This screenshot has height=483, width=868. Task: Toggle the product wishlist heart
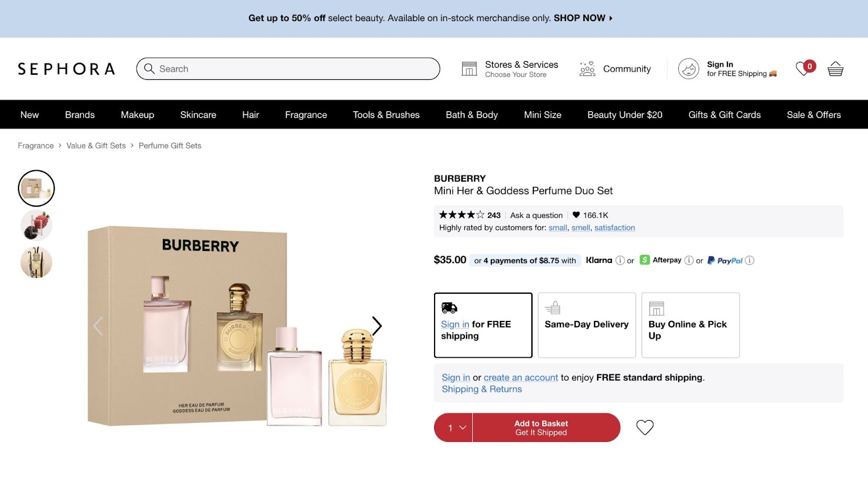pyautogui.click(x=644, y=427)
